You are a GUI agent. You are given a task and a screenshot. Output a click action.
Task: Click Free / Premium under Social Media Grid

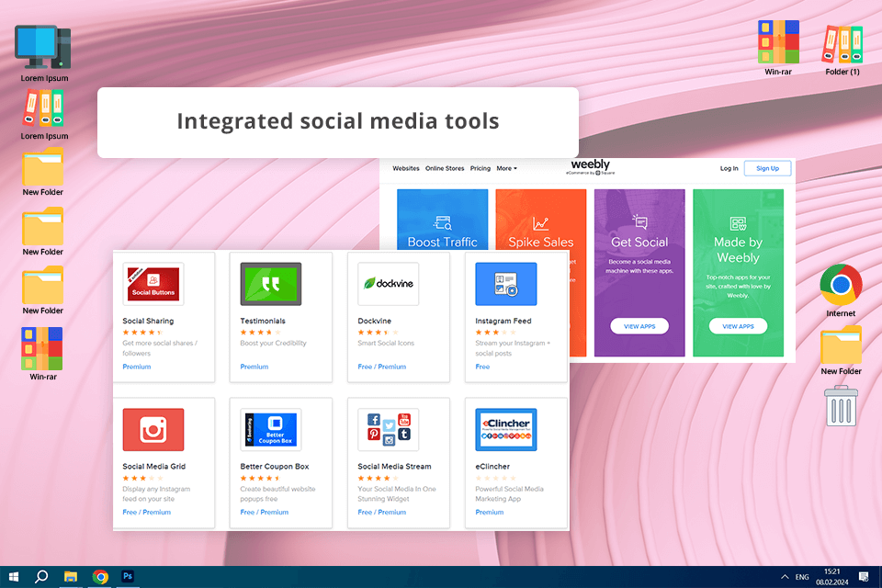[147, 512]
